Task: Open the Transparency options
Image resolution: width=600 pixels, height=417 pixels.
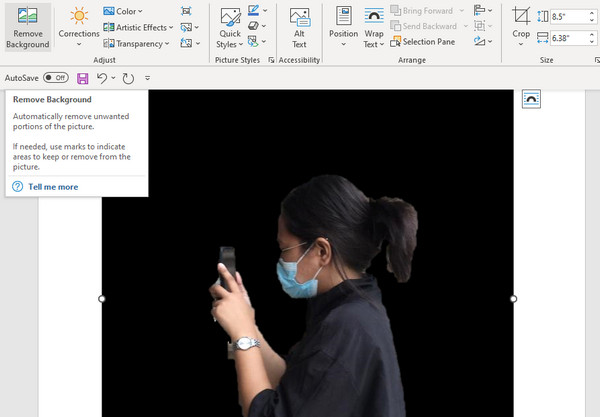Action: tap(139, 43)
